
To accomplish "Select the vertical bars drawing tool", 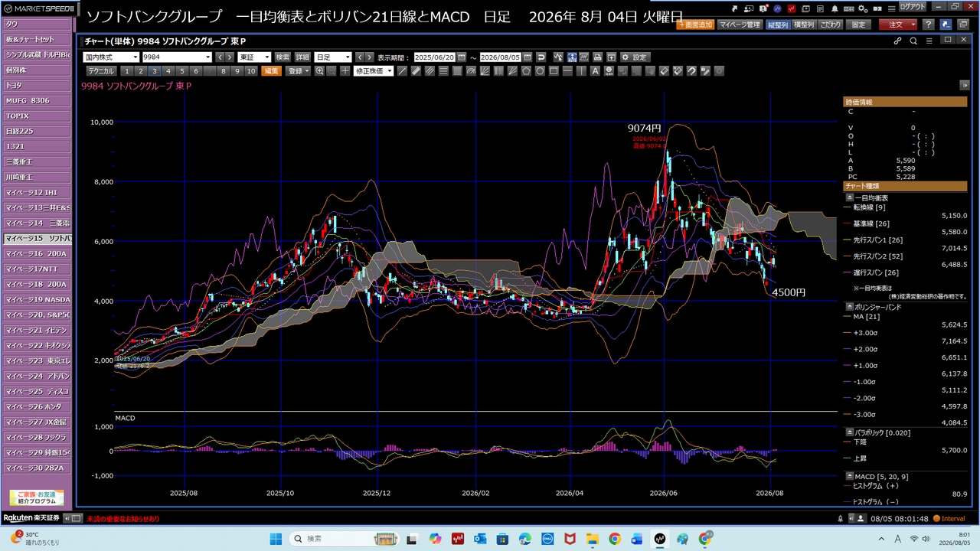I will [498, 71].
